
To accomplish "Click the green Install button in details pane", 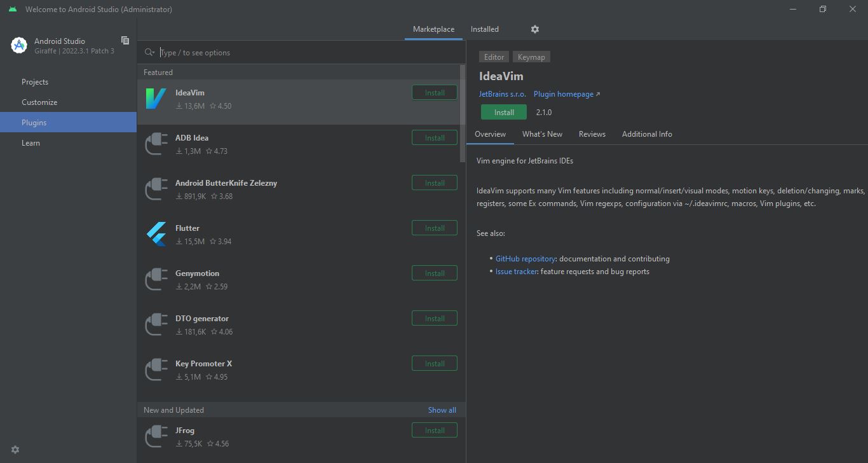I will (504, 112).
